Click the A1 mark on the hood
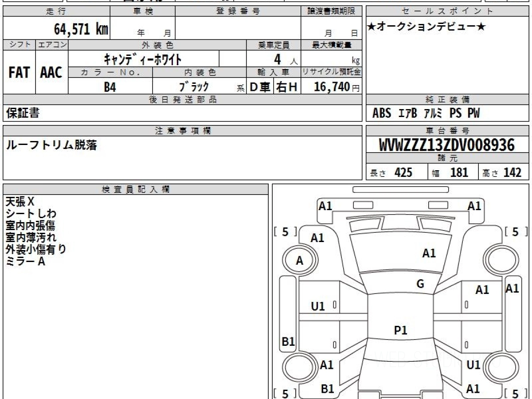532x399 pixels. pyautogui.click(x=429, y=253)
